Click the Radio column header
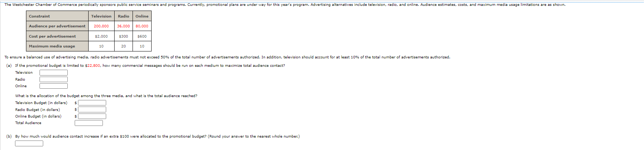The width and height of the screenshot is (644, 150). (x=123, y=16)
